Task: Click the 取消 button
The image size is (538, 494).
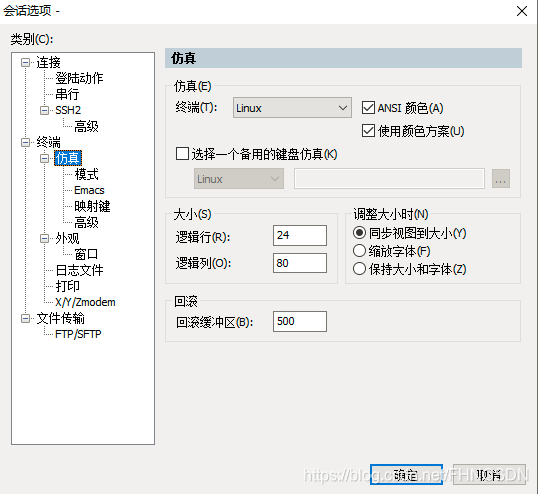Action: coord(489,475)
